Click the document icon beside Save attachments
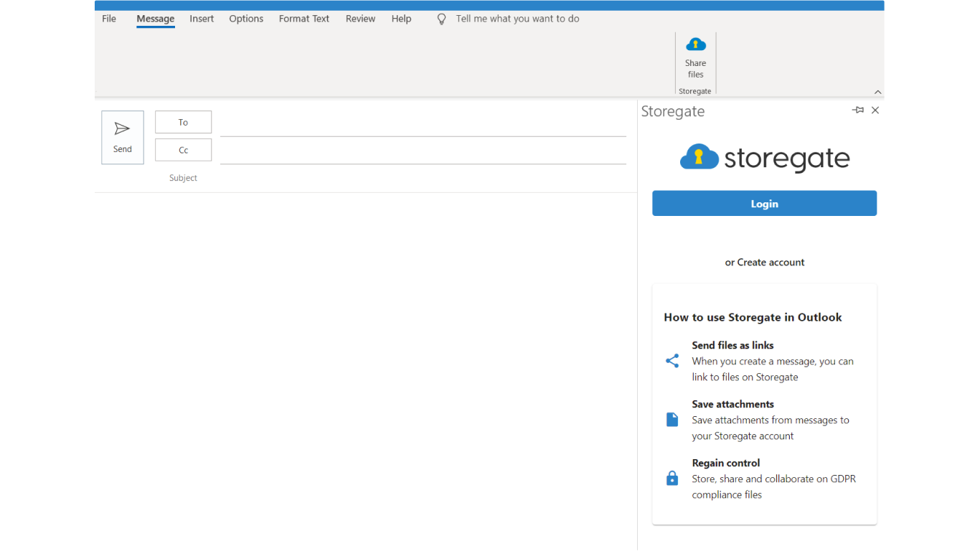 (672, 420)
